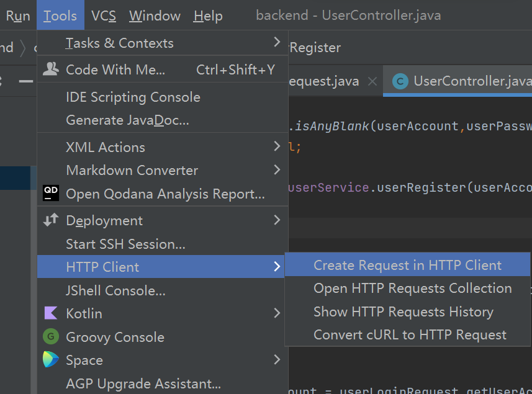
Task: Click the Code With Me icon
Action: 51,69
